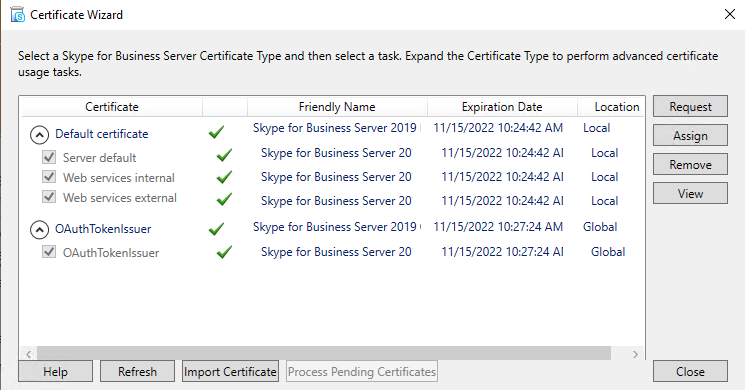
Task: Click the Expiration Date column header
Action: (x=502, y=107)
